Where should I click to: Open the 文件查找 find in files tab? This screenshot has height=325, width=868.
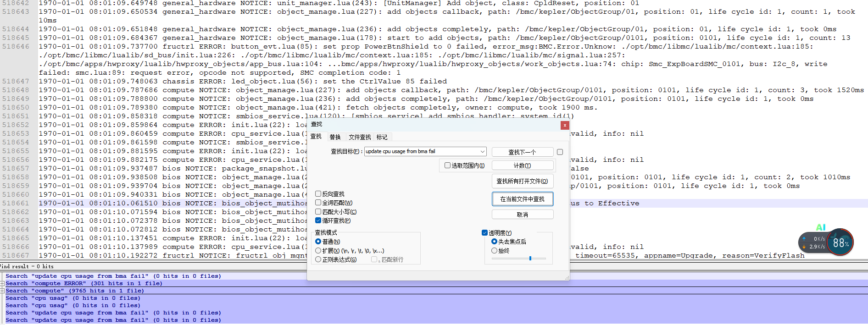(360, 137)
